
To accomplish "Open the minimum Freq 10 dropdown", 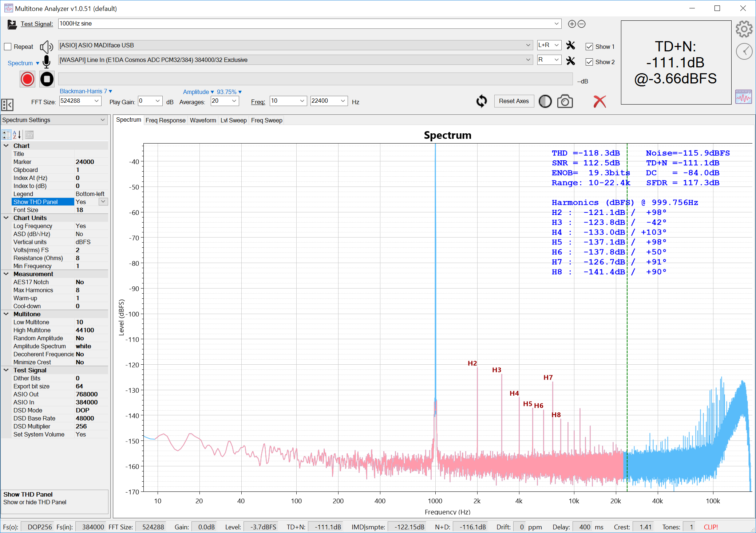I will click(302, 101).
